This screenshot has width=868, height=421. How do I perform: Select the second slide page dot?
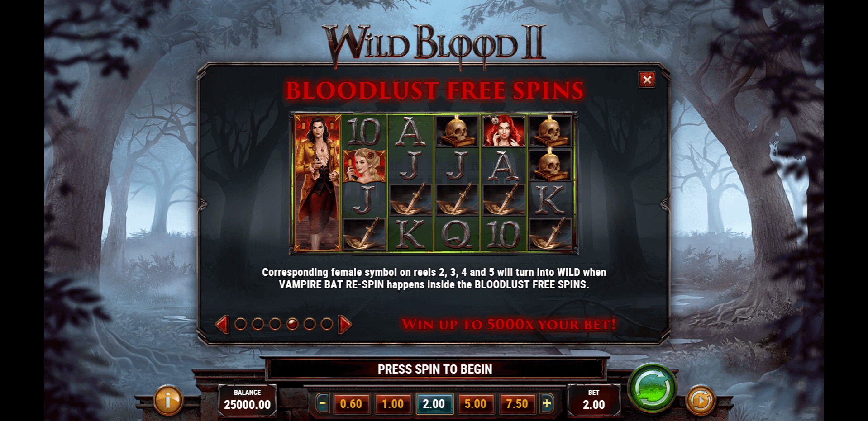point(258,324)
